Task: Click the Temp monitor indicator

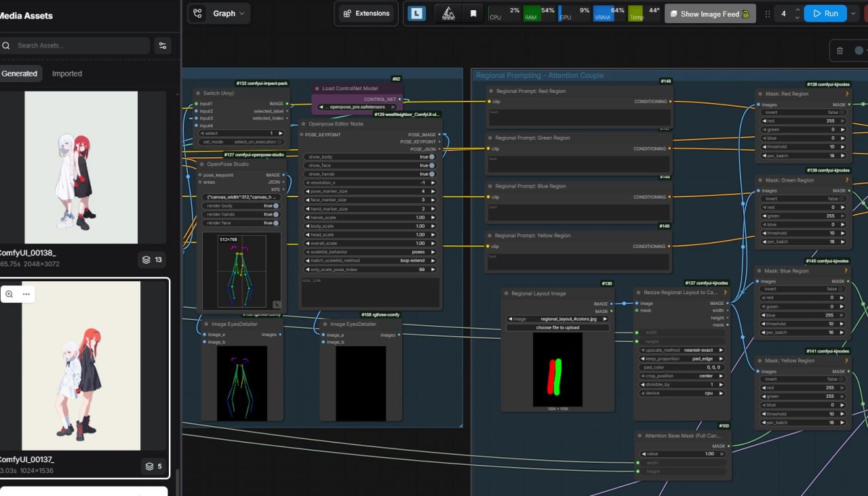Action: (x=644, y=14)
